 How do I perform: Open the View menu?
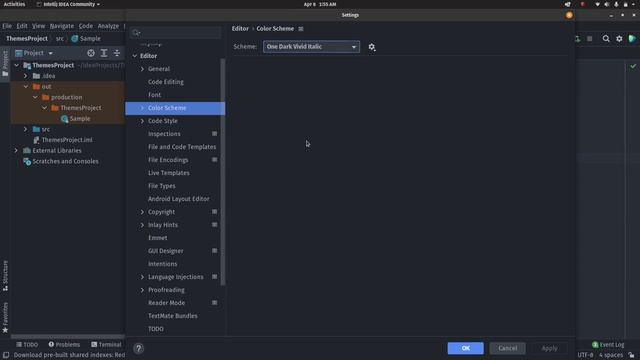pyautogui.click(x=38, y=26)
